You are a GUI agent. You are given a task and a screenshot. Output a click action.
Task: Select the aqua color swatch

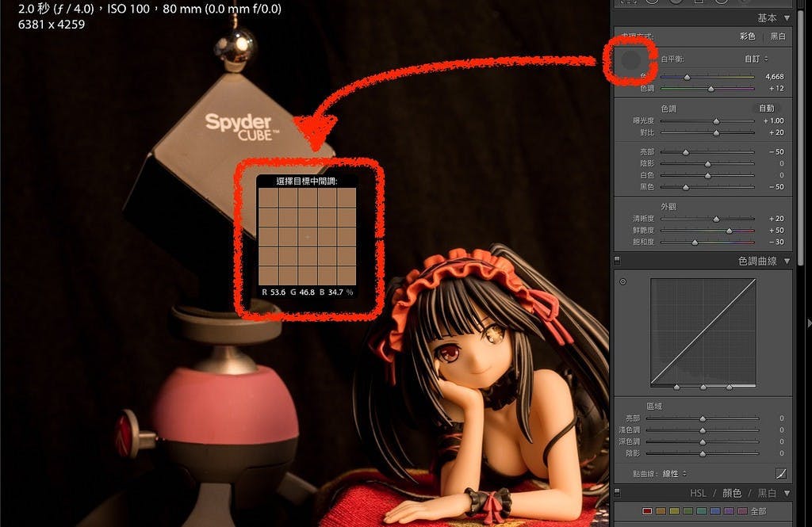(701, 511)
